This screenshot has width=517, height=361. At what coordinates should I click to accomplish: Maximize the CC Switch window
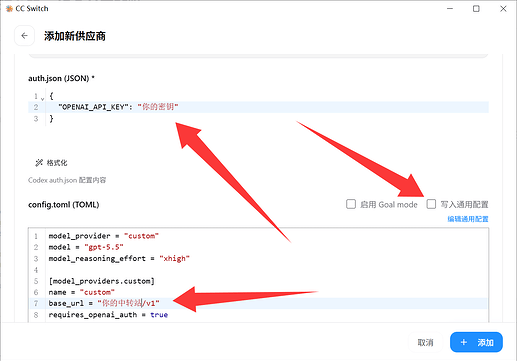[476, 9]
